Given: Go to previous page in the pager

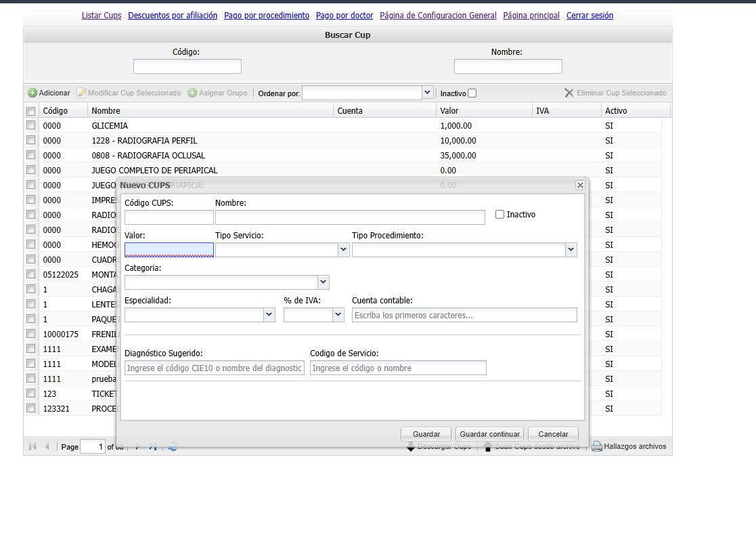Looking at the screenshot, I should [47, 447].
